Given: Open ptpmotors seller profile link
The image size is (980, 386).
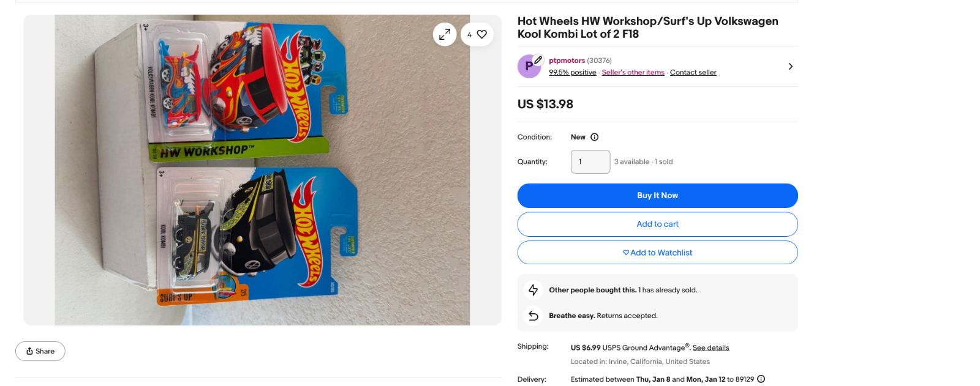Looking at the screenshot, I should click(x=567, y=61).
